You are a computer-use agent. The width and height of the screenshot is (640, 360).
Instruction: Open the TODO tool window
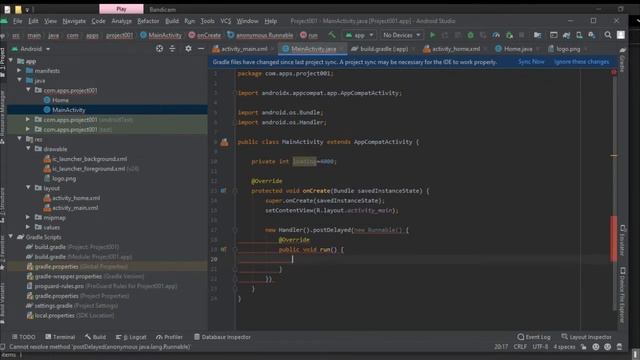pos(24,337)
